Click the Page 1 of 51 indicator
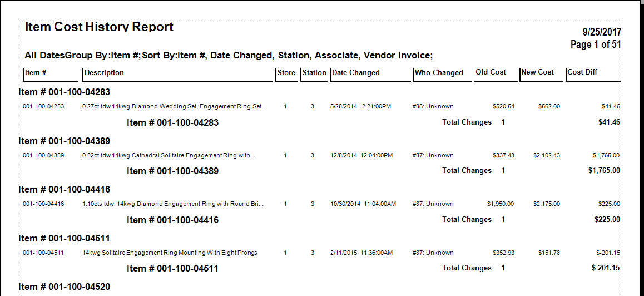The height and width of the screenshot is (296, 644). click(595, 45)
